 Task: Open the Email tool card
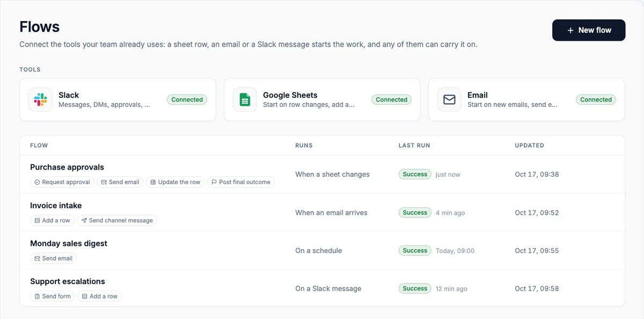pos(526,100)
